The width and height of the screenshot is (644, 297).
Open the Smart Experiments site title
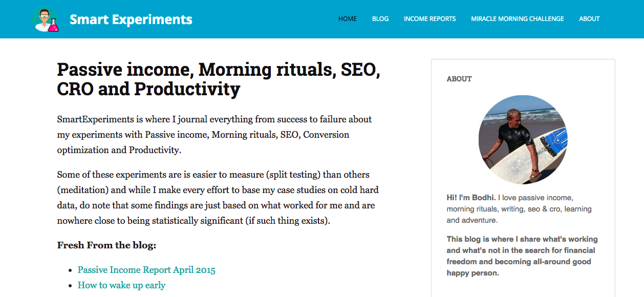(131, 19)
